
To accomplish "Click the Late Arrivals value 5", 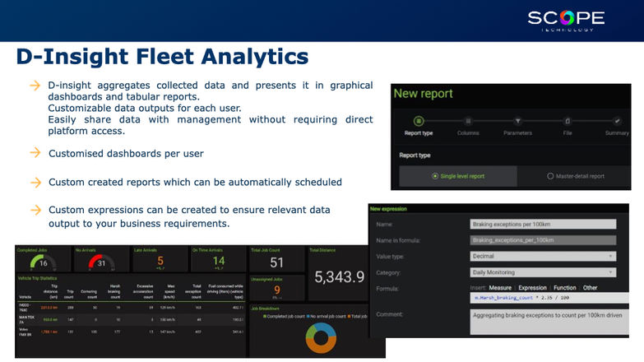I will (160, 261).
